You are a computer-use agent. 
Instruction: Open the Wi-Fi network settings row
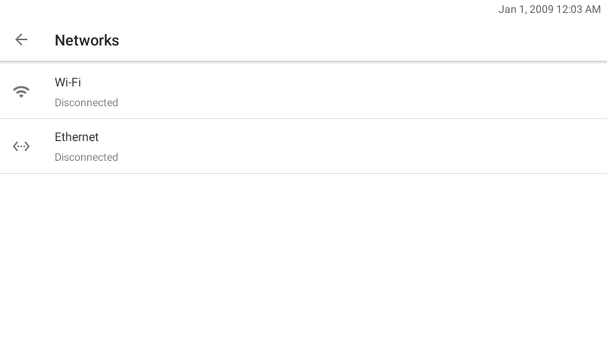(x=303, y=92)
